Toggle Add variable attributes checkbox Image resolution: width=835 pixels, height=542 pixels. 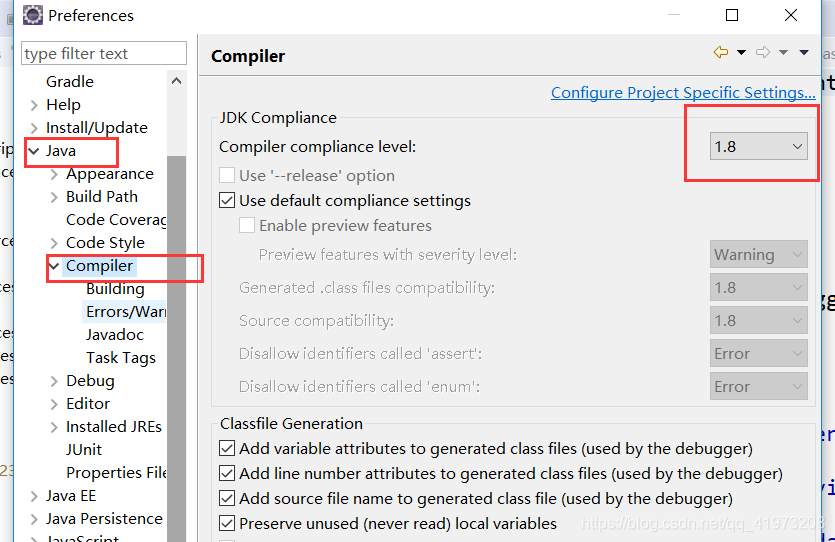[x=227, y=448]
